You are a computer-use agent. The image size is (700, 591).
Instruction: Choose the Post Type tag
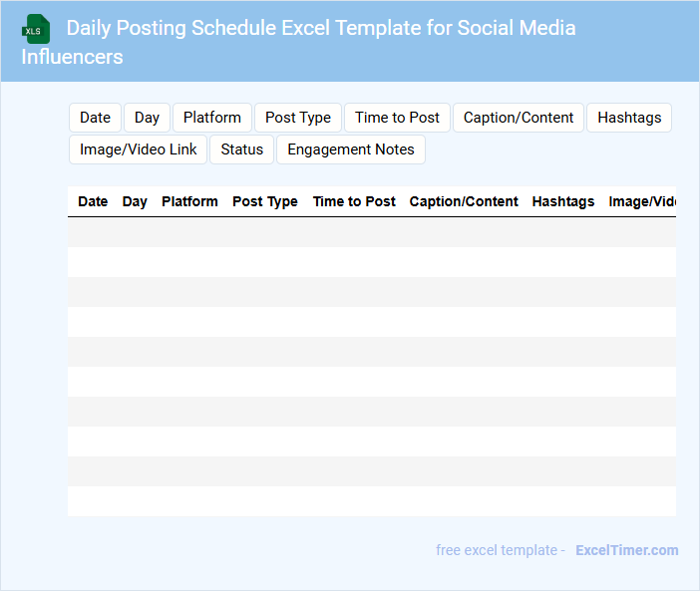tap(298, 118)
